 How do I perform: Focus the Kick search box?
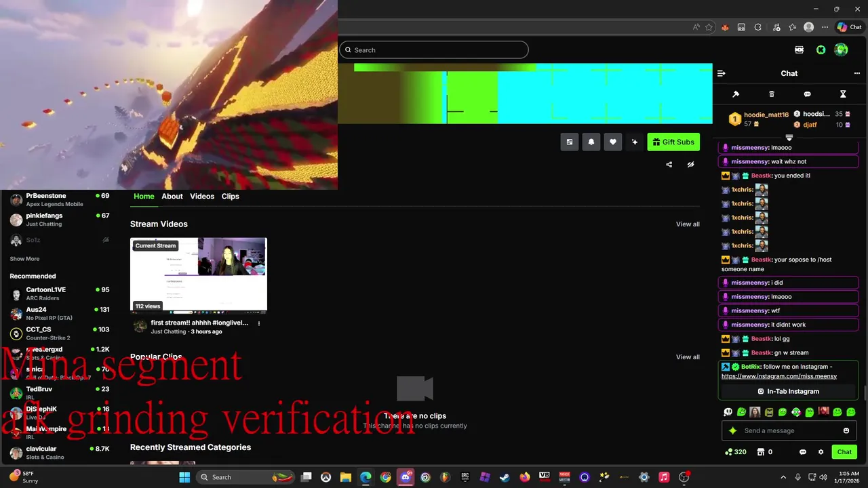point(434,49)
